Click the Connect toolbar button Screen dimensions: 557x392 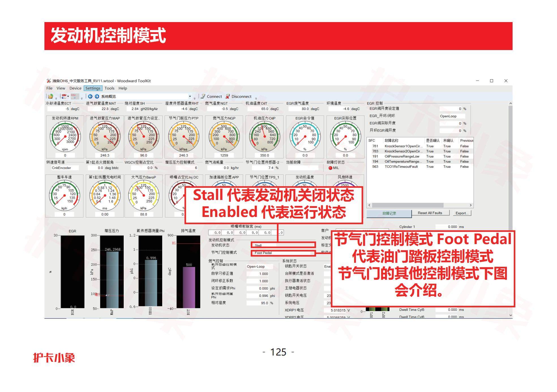tap(211, 96)
